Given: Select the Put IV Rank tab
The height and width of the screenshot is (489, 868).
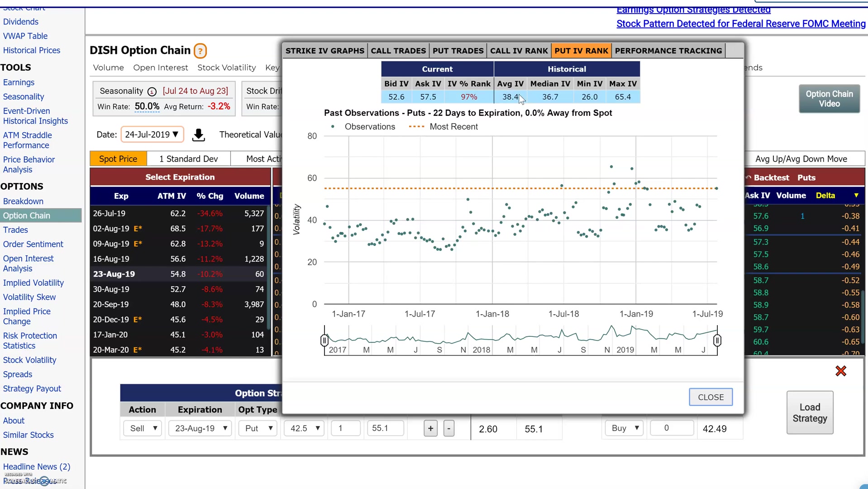Looking at the screenshot, I should (x=582, y=51).
